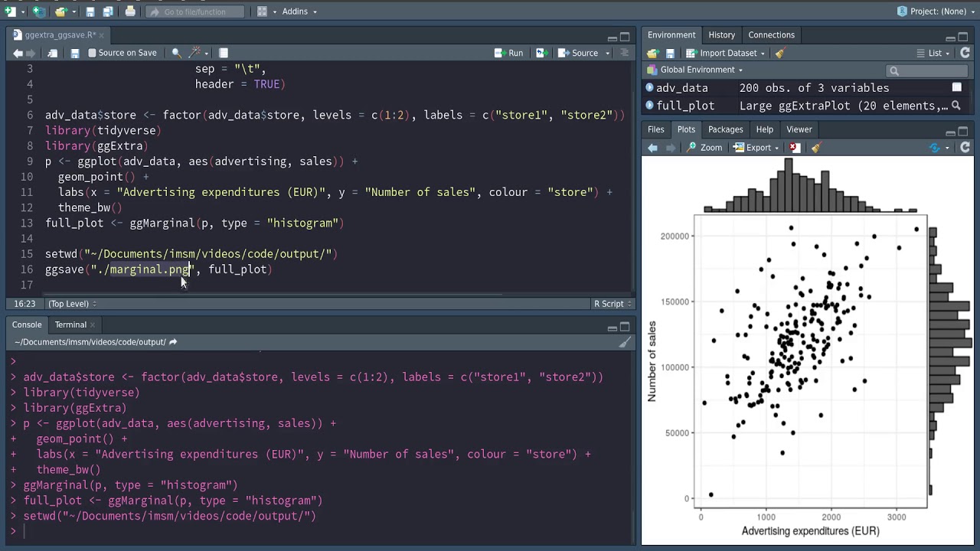Open Find/Replace magnifier in editor
The height and width of the screenshot is (551, 980).
176,53
